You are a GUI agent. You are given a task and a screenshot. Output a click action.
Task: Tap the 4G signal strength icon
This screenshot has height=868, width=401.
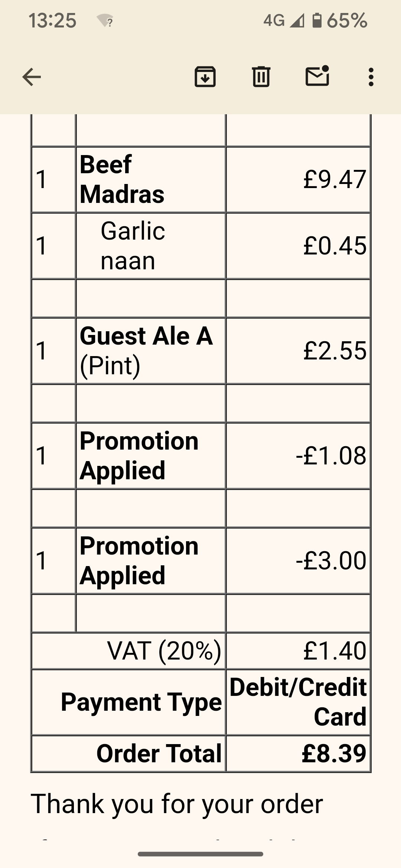pos(297,21)
